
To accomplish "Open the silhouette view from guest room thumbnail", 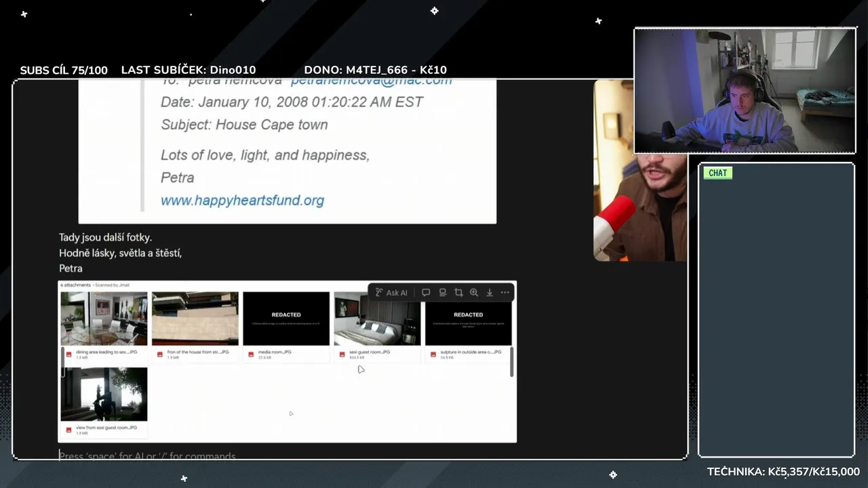I will click(104, 394).
